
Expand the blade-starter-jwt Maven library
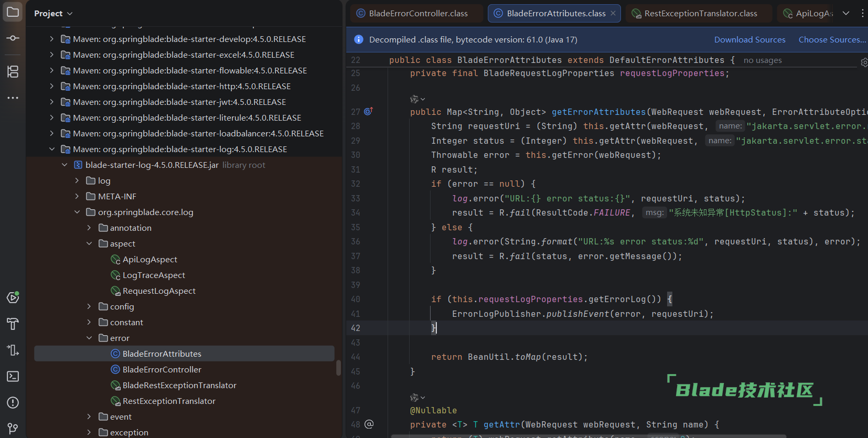(51, 102)
